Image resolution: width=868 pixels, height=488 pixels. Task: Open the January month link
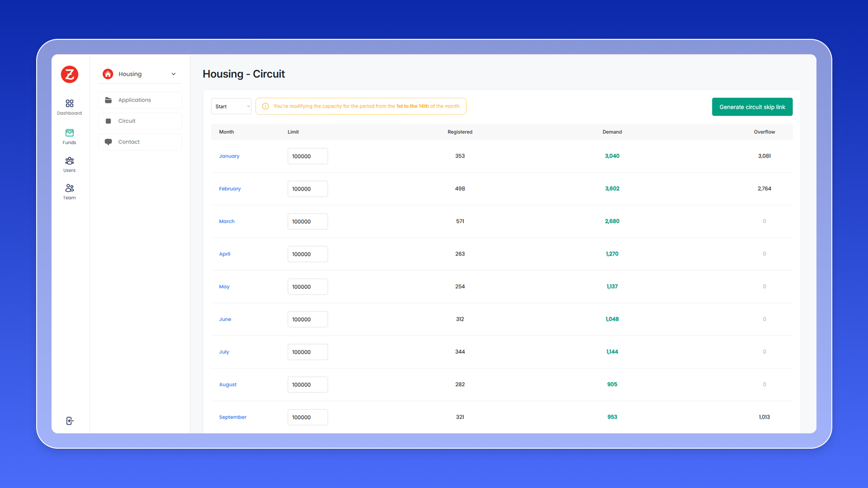(229, 156)
